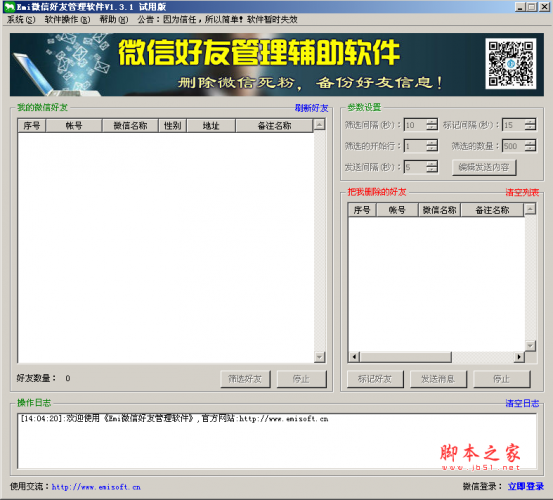Open the 软件操作 menu
This screenshot has width=553, height=500.
point(67,19)
